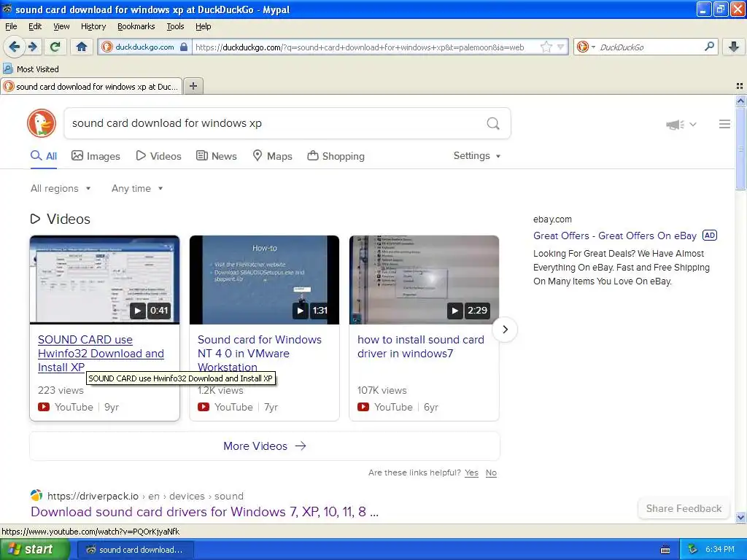This screenshot has width=747, height=560.
Task: Open the megaphone spread-the-word menu
Action: tap(681, 124)
